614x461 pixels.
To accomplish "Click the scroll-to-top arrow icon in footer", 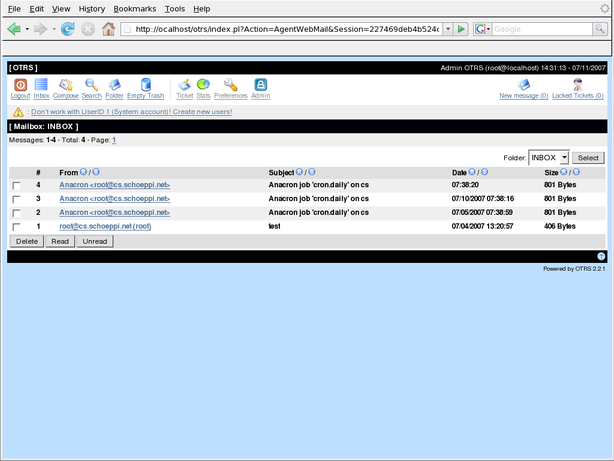I will 601,256.
